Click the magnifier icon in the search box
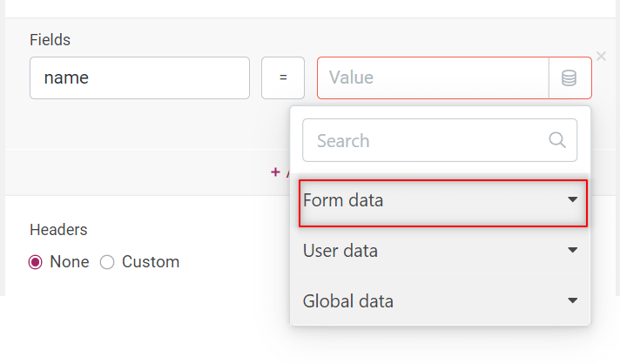 pos(557,140)
